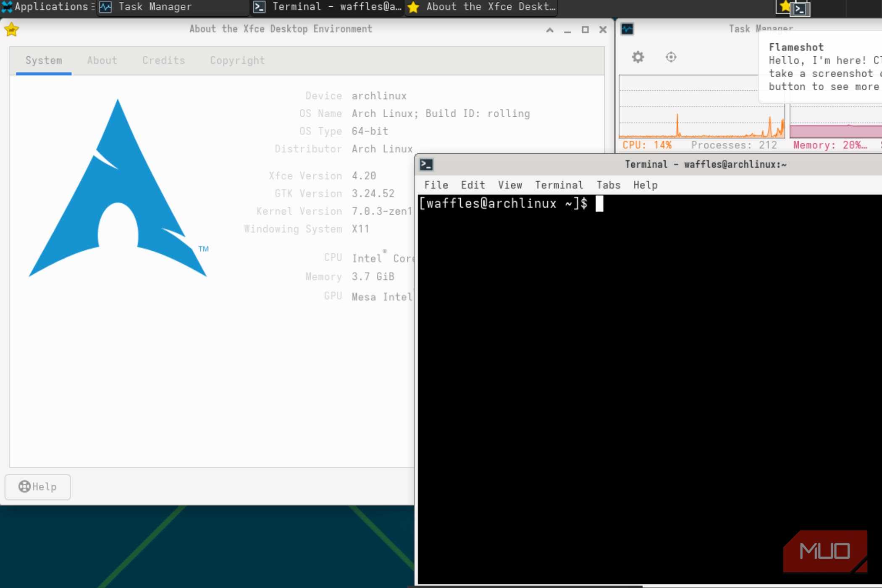The height and width of the screenshot is (588, 882).
Task: Click the identify window crosshair in Task Manager
Action: click(x=671, y=57)
